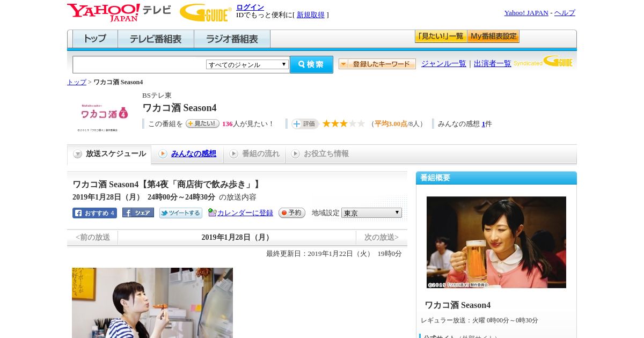
Task: Open the 出演者一覧 link
Action: pyautogui.click(x=493, y=64)
